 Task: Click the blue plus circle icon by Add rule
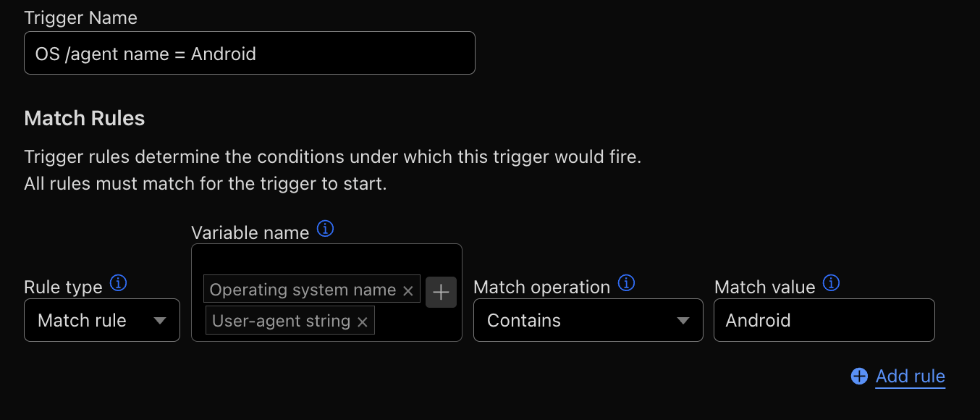click(859, 376)
